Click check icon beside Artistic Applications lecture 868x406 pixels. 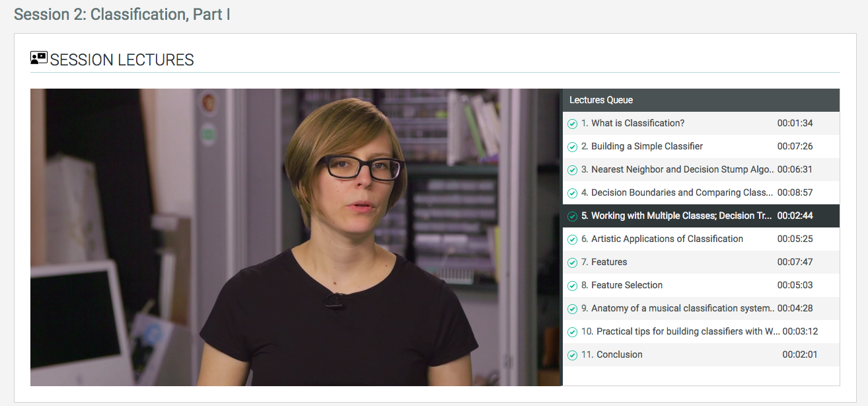(x=573, y=239)
